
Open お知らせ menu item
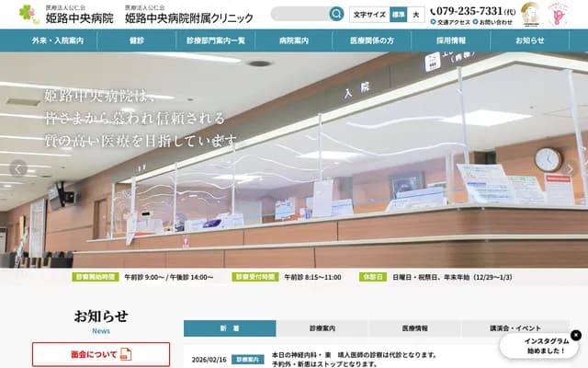pos(529,40)
